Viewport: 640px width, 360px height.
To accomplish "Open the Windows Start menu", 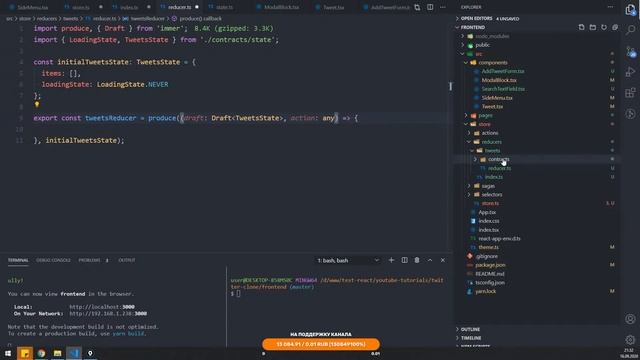I will 8,353.
